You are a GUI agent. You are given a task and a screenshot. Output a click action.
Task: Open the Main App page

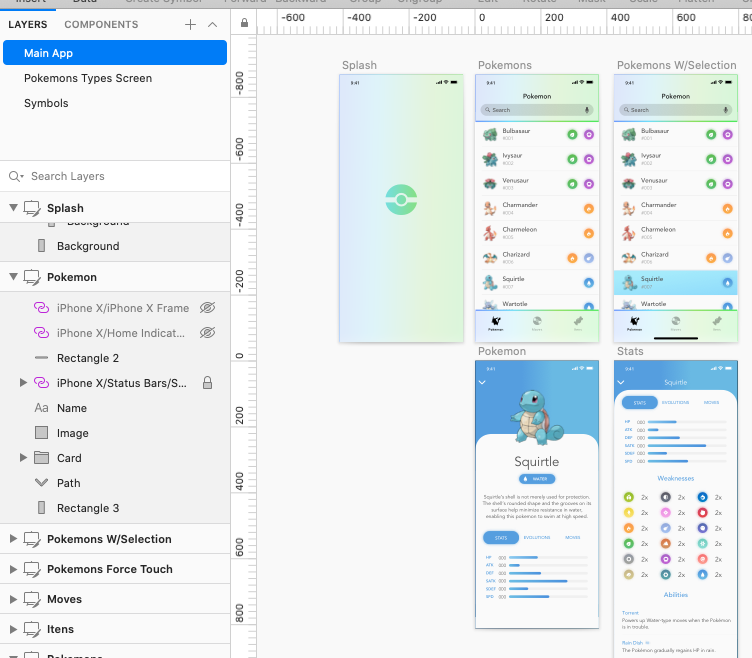(x=115, y=53)
